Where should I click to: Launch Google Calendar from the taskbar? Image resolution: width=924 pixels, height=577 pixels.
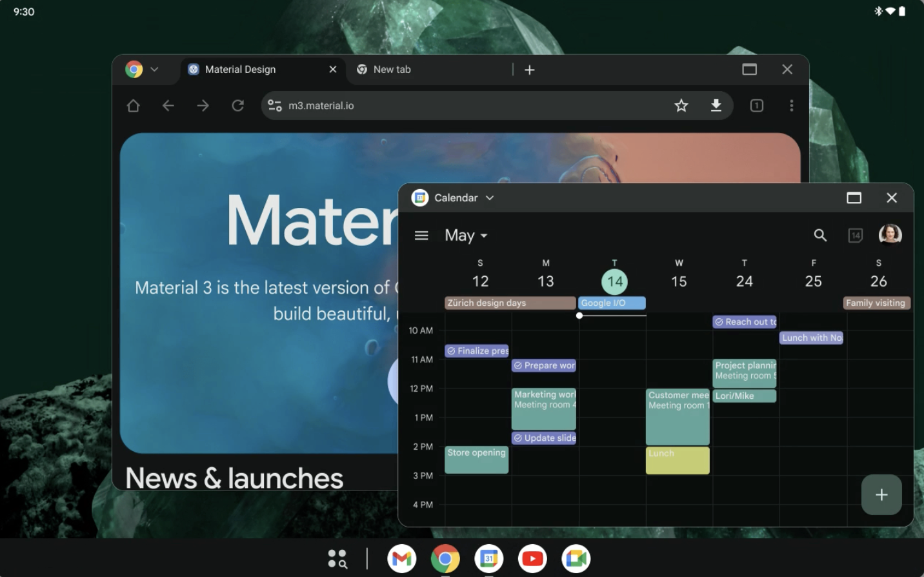(x=489, y=558)
